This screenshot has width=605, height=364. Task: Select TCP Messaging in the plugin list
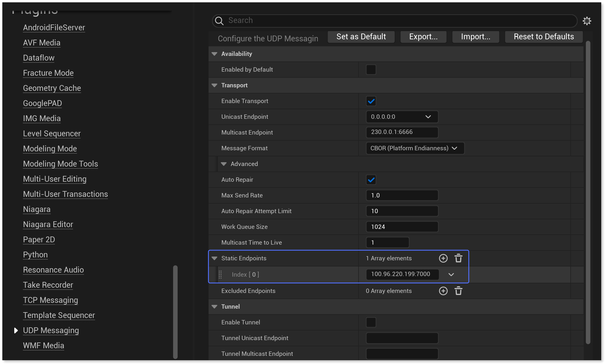50,300
